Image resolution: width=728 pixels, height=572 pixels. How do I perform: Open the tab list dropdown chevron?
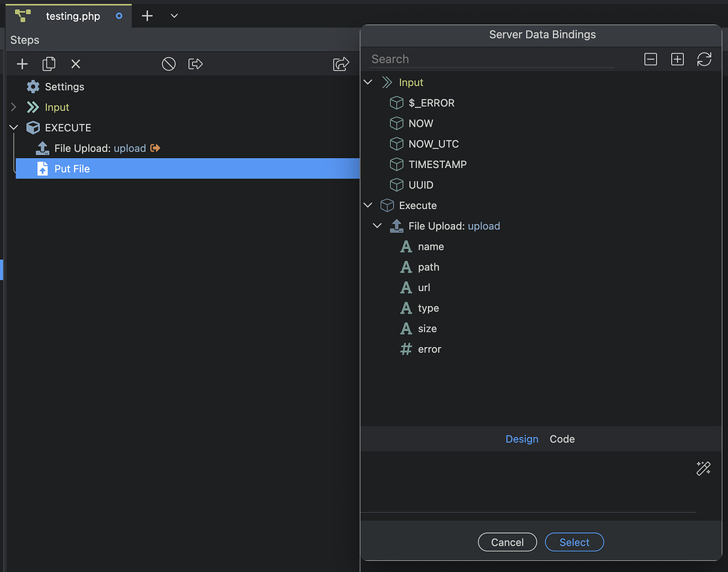pos(174,15)
